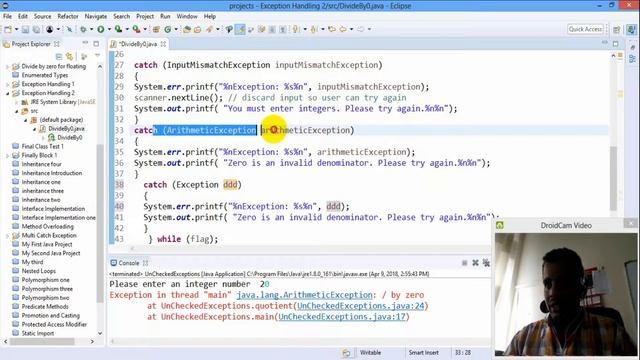Open the UnCheckedExceptions.java:24 stack trace link
Screen dimensions: 640x360
click(361, 306)
